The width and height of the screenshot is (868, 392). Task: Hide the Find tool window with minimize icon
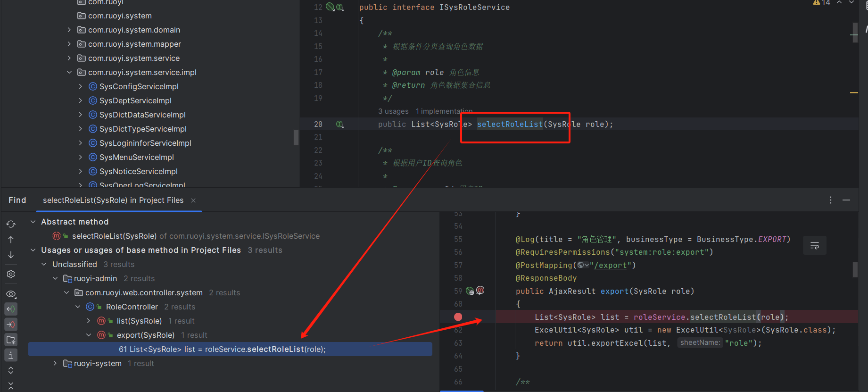coord(846,200)
